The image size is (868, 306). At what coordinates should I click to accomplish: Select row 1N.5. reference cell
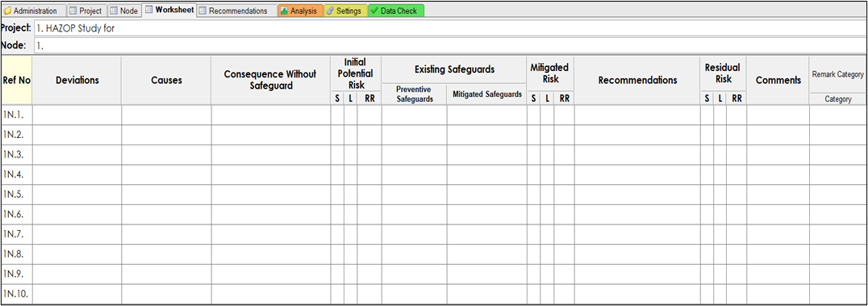[x=17, y=195]
